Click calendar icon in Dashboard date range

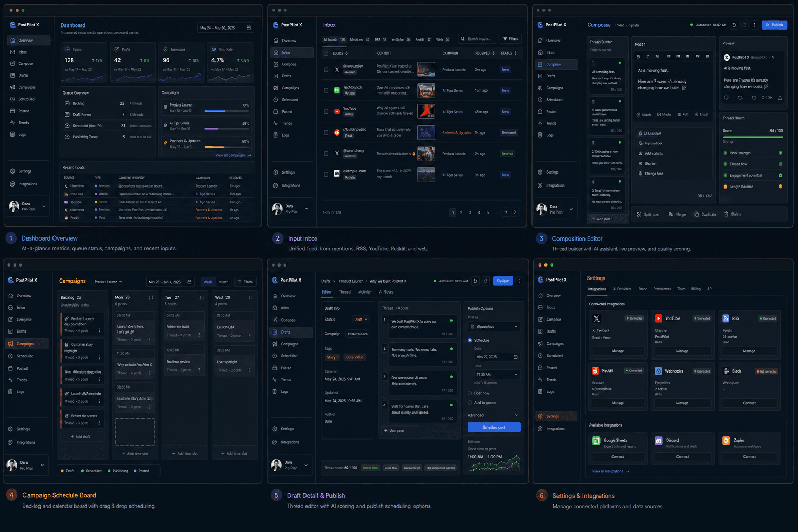pos(248,28)
